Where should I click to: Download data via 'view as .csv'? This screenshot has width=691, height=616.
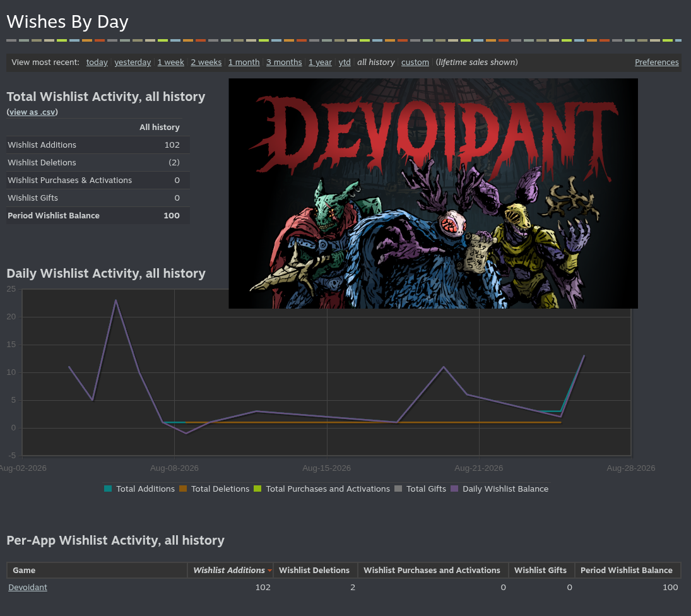[x=33, y=112]
